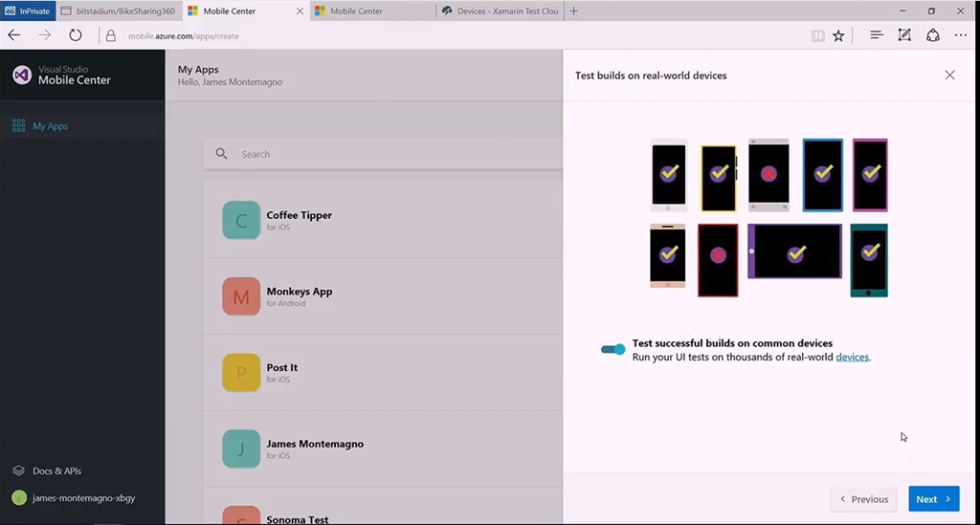Open the james-montemagno-xbgy account menu
The image size is (980, 525).
83,498
